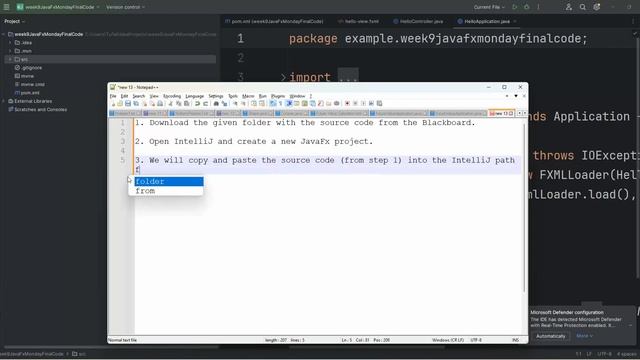Switch to pom.xml editor tab

(x=274, y=21)
